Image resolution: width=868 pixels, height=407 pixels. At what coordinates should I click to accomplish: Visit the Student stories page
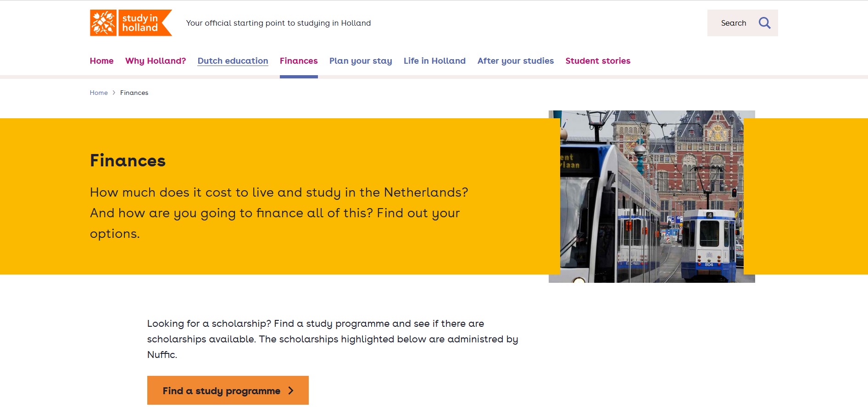pos(598,61)
